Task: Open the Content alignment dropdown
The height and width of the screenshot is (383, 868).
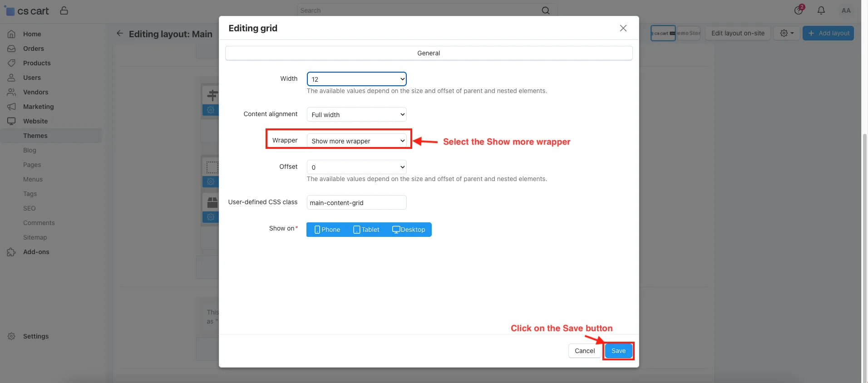Action: [x=357, y=114]
